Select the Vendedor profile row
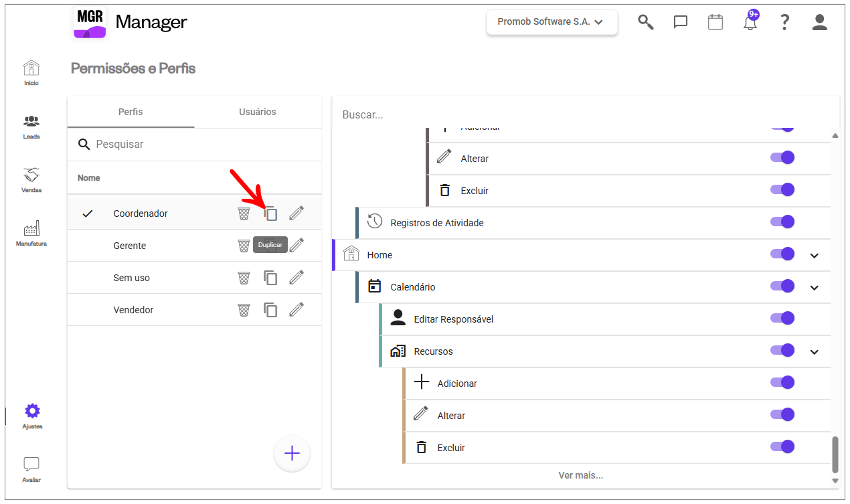This screenshot has width=850, height=504. click(x=194, y=310)
